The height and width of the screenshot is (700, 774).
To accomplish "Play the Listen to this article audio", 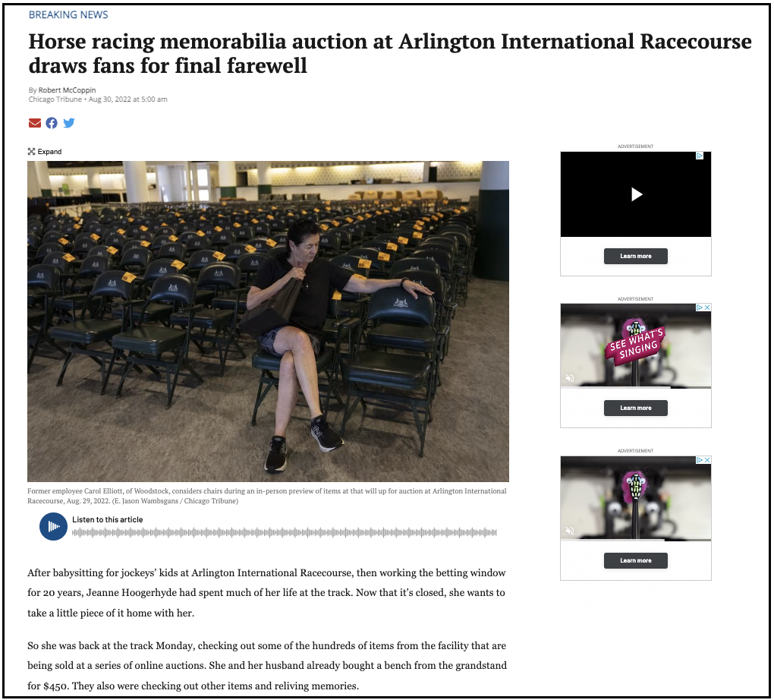I will [53, 526].
